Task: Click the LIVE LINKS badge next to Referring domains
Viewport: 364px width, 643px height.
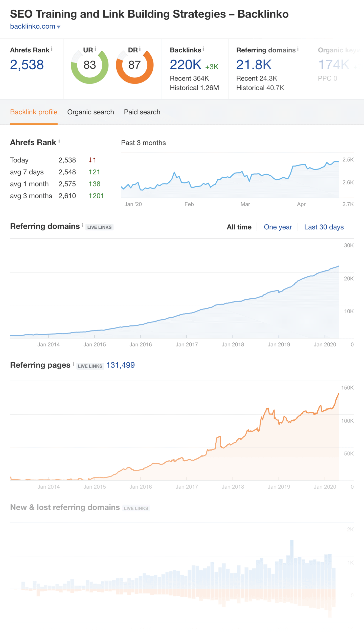Action: (99, 227)
